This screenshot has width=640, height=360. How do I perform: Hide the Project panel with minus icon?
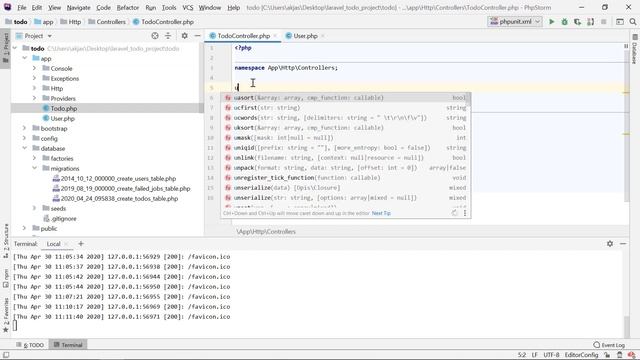(x=198, y=36)
